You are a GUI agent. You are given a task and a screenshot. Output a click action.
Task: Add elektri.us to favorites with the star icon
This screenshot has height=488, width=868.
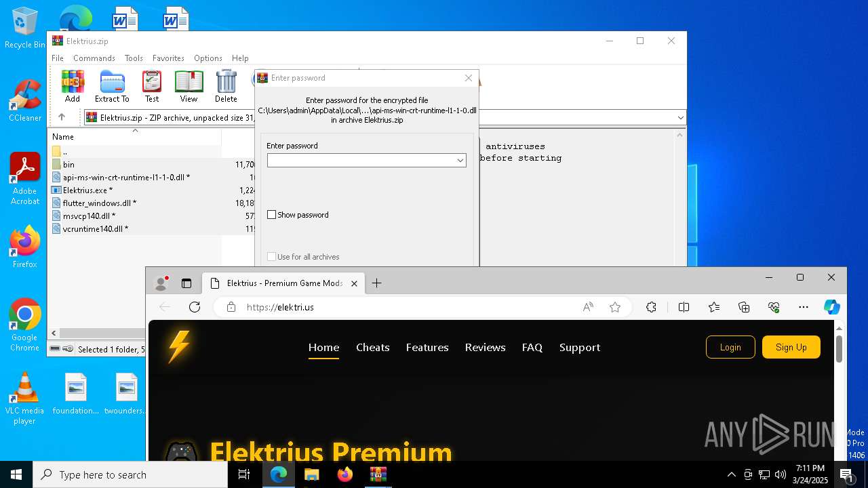[615, 307]
